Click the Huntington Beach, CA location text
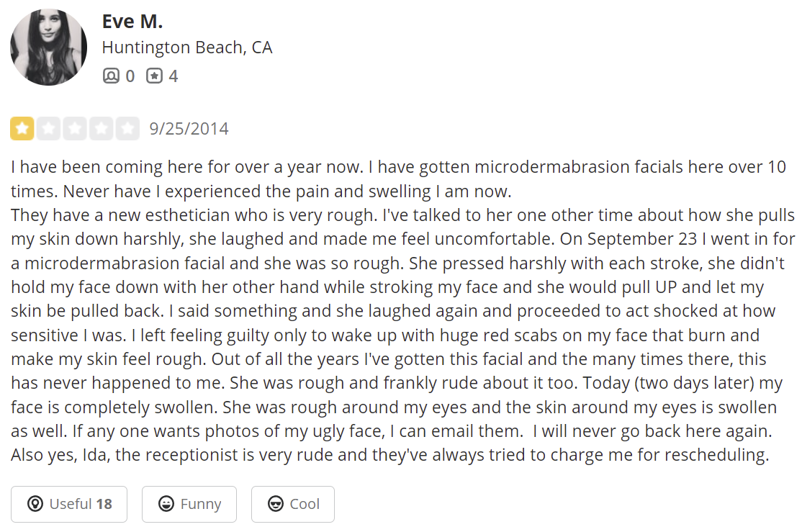Screen dimensions: 802x532 pyautogui.click(x=187, y=48)
